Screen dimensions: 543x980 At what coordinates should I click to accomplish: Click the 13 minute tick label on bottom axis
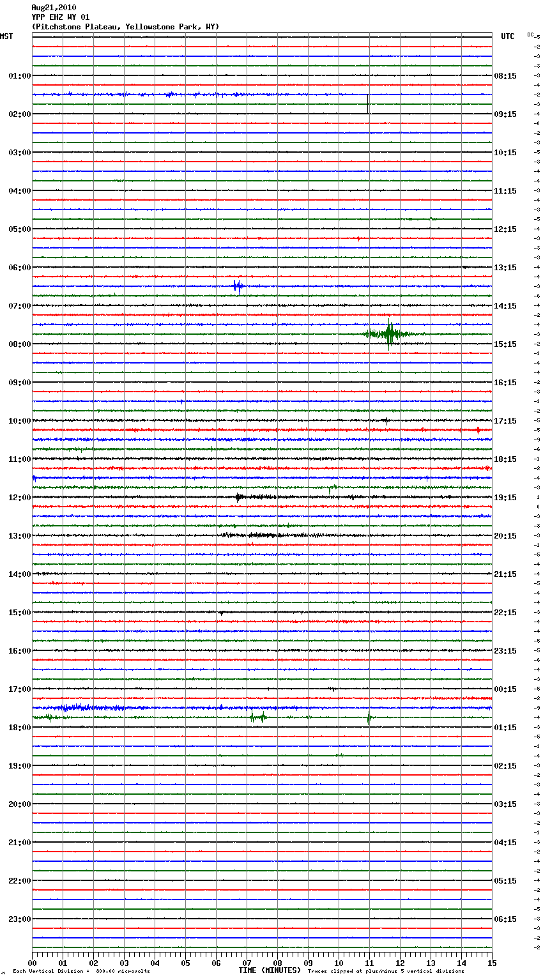tap(431, 963)
